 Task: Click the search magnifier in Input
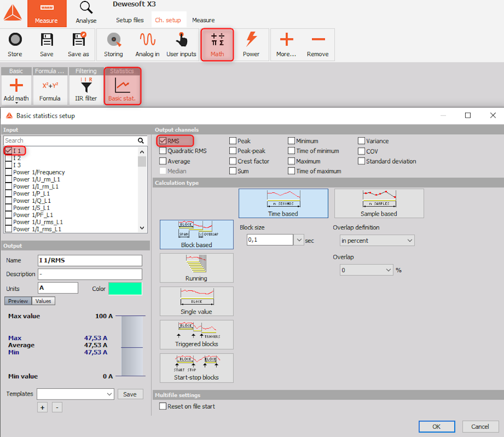pos(141,140)
